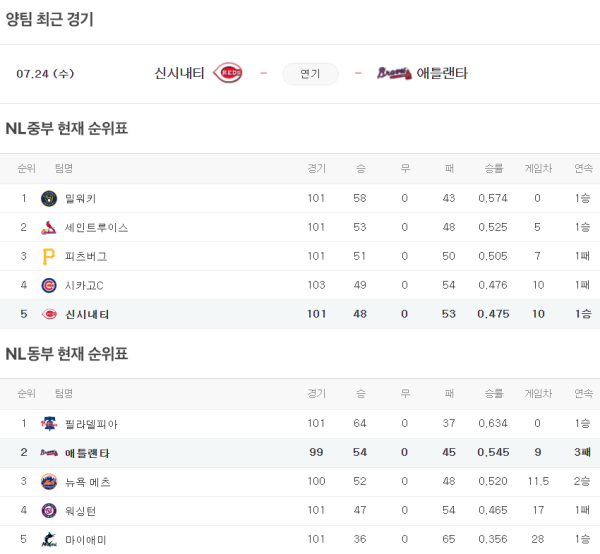Click the Atlanta Braves logo in matchup
This screenshot has width=600, height=554.
pos(394,73)
